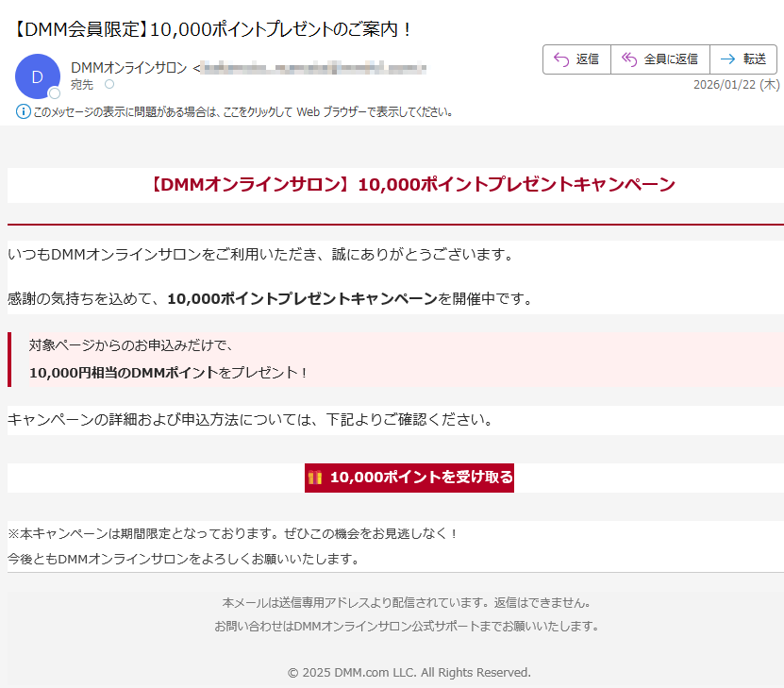
Task: Click the sender's round 'D' avatar
Action: click(37, 77)
